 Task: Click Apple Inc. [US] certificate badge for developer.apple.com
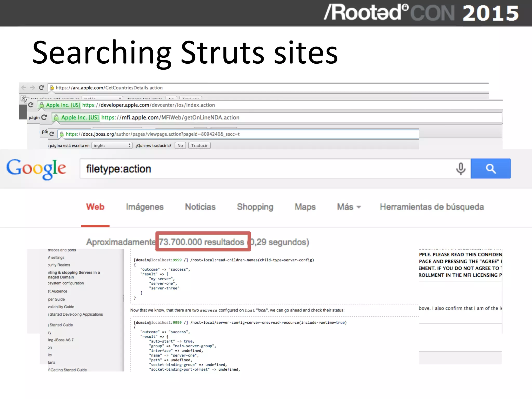click(59, 105)
